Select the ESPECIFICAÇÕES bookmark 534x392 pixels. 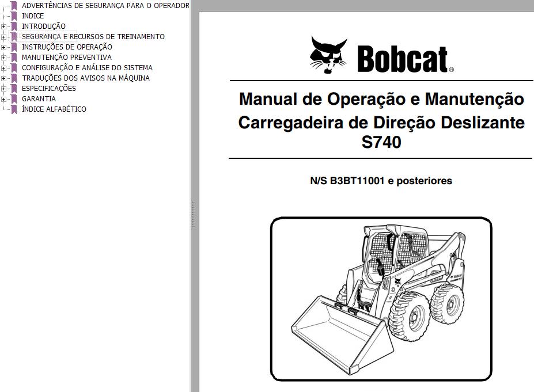point(49,89)
